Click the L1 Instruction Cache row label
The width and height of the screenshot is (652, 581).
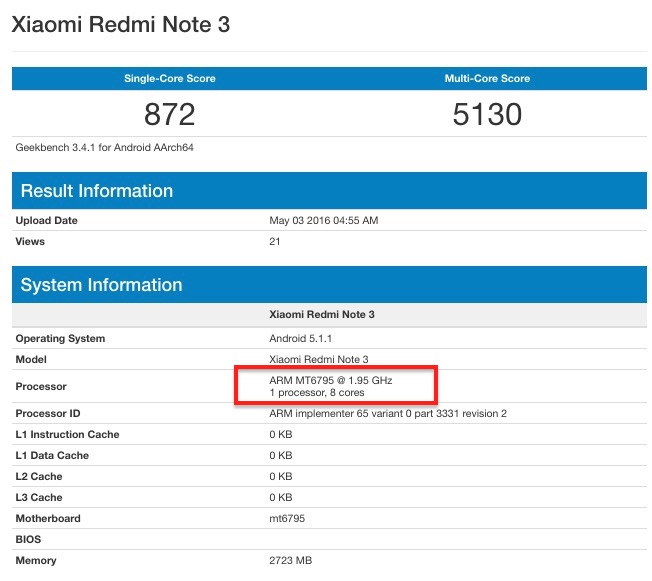pyautogui.click(x=67, y=435)
